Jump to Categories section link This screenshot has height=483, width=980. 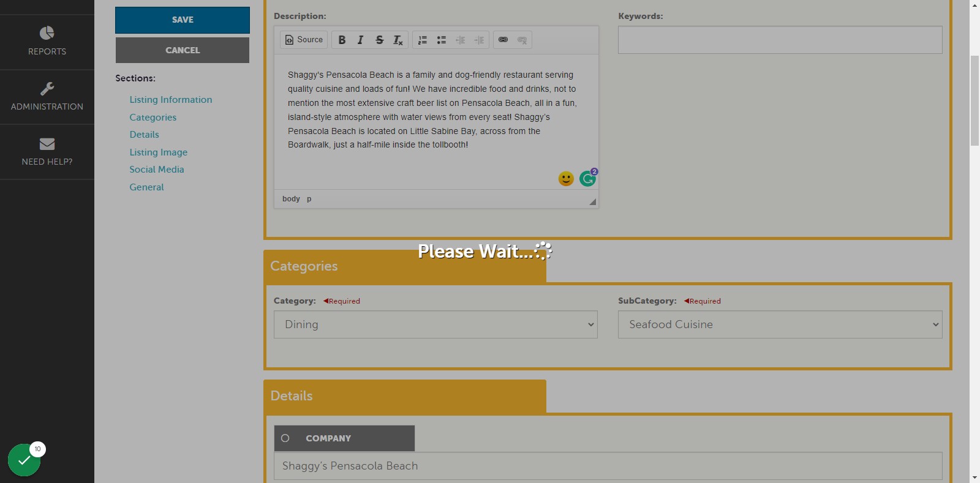[153, 118]
